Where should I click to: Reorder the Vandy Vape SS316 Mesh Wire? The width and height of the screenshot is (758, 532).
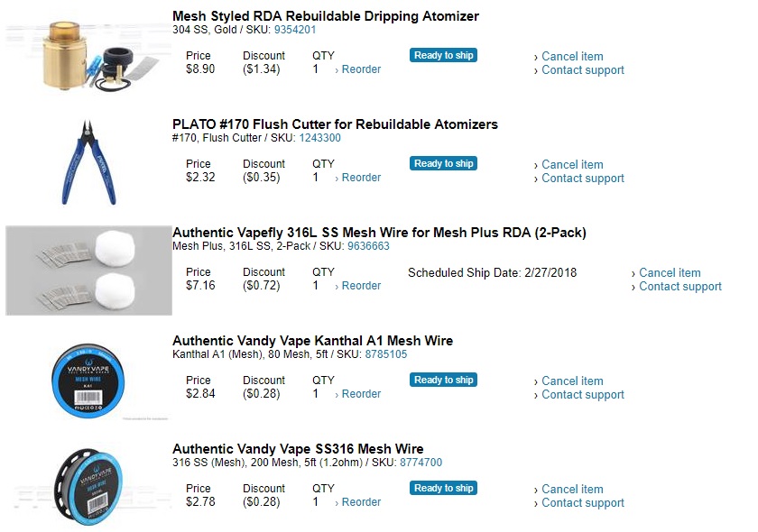click(361, 502)
